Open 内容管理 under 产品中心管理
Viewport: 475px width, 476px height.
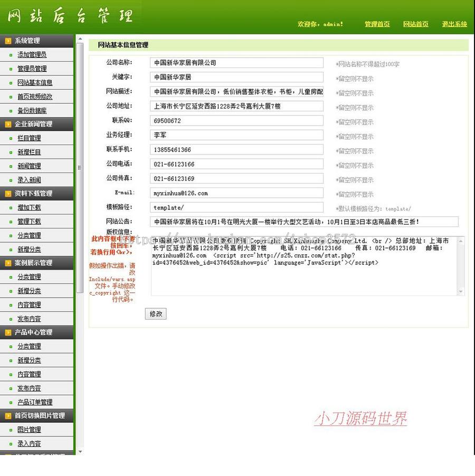point(29,374)
